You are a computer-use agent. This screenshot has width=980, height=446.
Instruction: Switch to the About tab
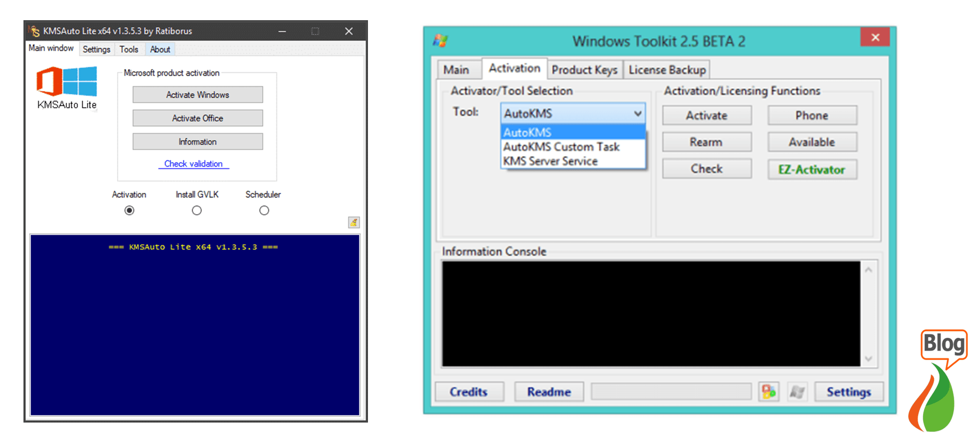(160, 49)
